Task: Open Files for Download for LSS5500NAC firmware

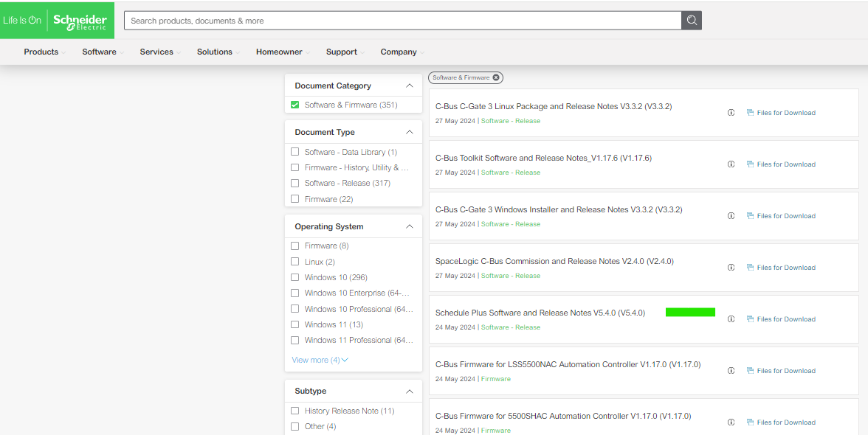Action: click(x=781, y=370)
